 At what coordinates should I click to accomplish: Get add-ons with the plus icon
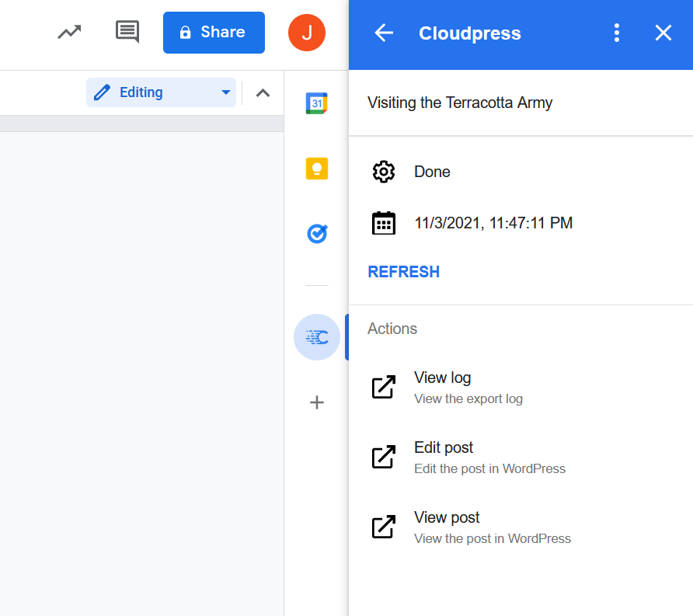[317, 402]
